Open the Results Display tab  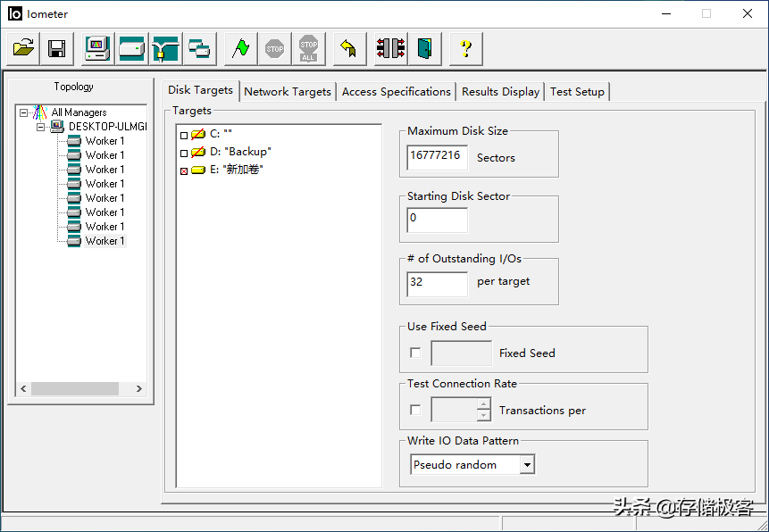pos(501,92)
